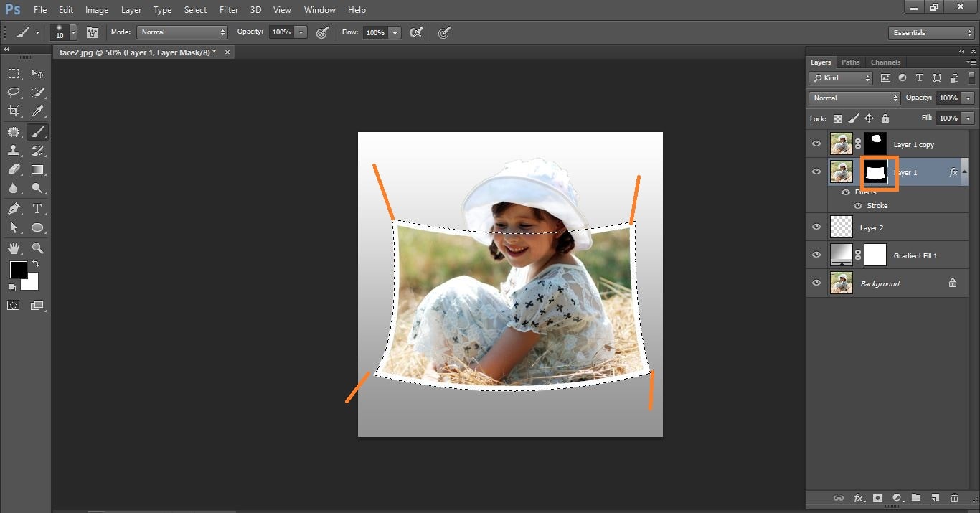Hide the Stroke effect on Layer 1

pos(858,206)
